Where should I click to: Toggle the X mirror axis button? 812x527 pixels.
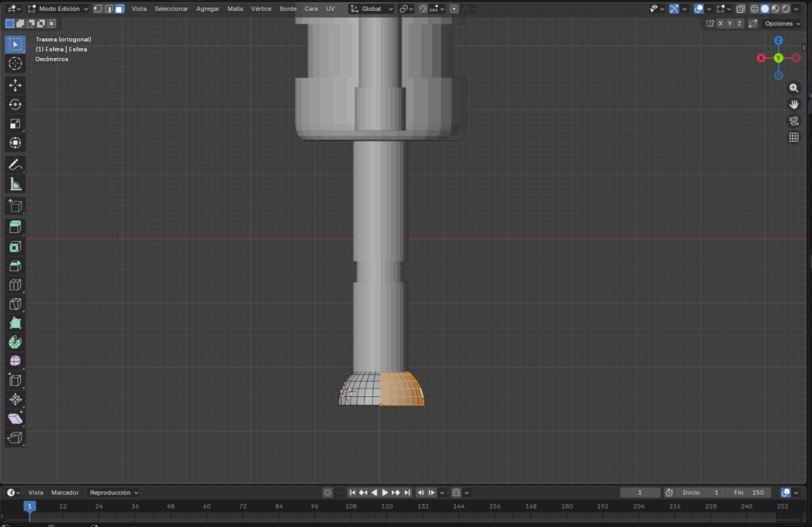[x=720, y=24]
